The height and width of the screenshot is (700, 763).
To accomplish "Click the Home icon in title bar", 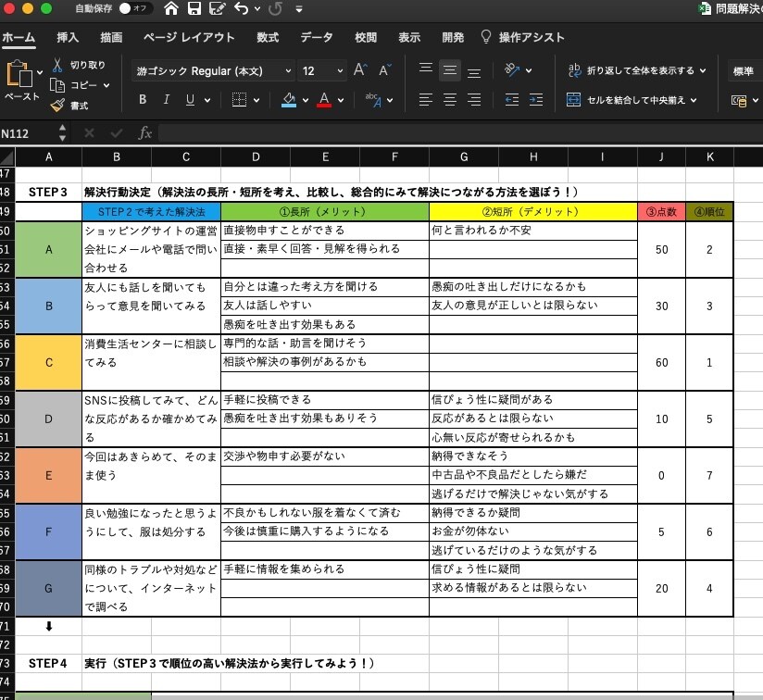I will 170,8.
